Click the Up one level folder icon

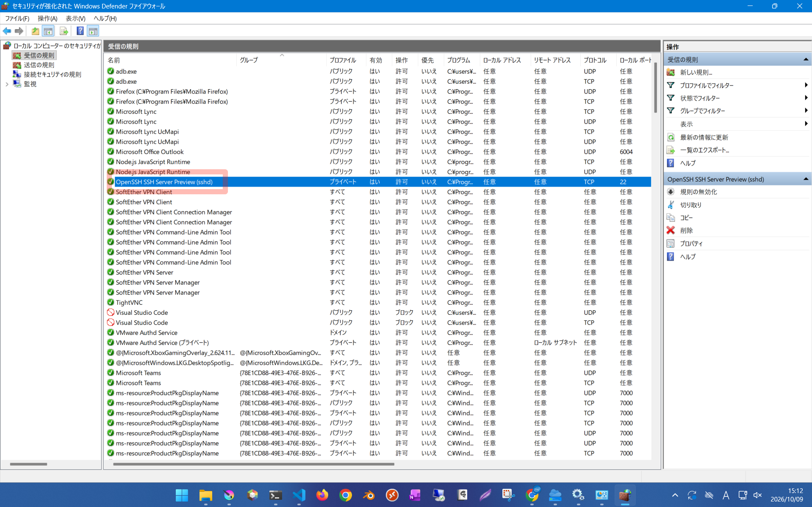tap(35, 31)
